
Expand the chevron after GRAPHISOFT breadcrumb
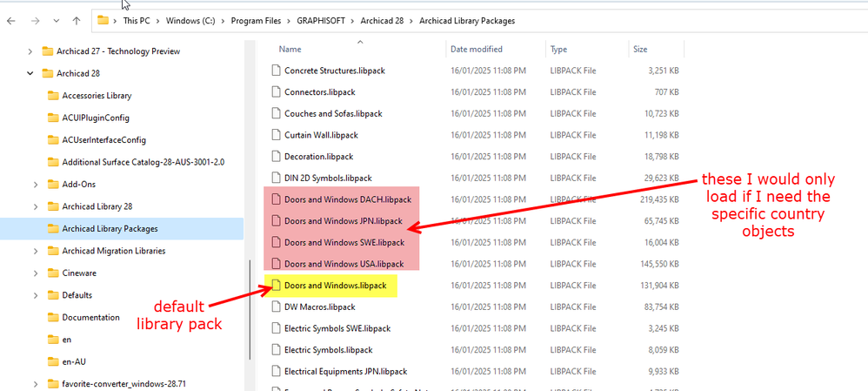click(x=352, y=21)
